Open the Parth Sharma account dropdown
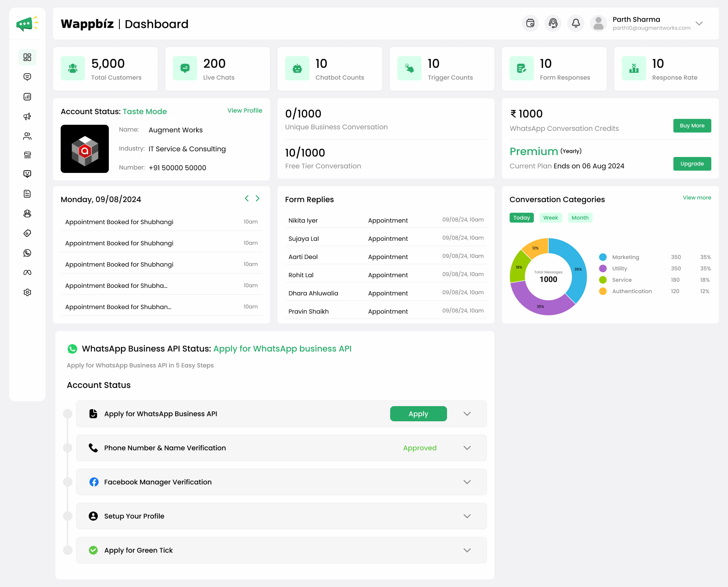Viewport: 728px width, 587px height. pos(699,24)
